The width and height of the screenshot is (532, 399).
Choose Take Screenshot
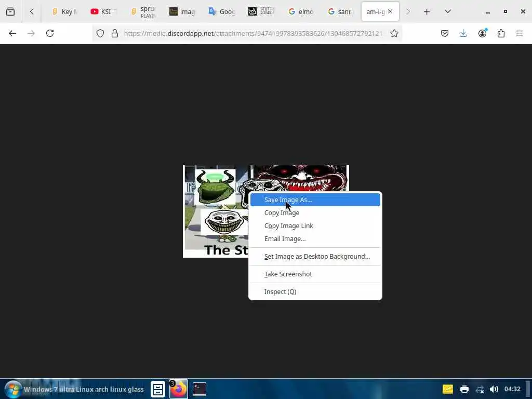(x=315, y=274)
